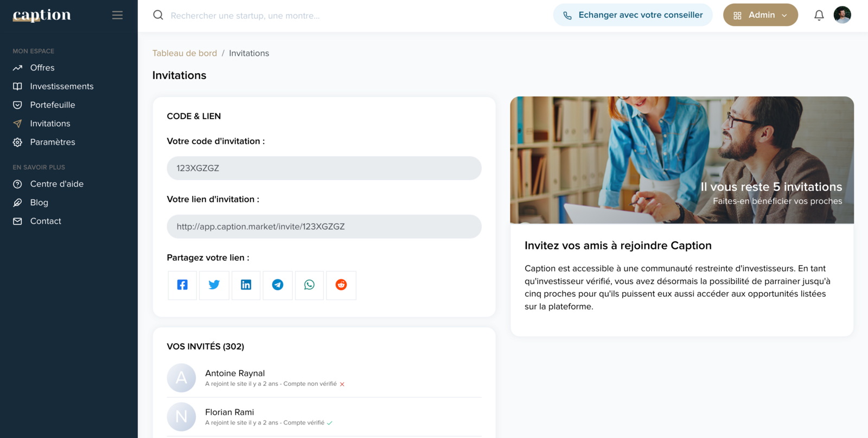The height and width of the screenshot is (438, 868).
Task: Share invitation link on WhatsApp
Action: pyautogui.click(x=309, y=285)
